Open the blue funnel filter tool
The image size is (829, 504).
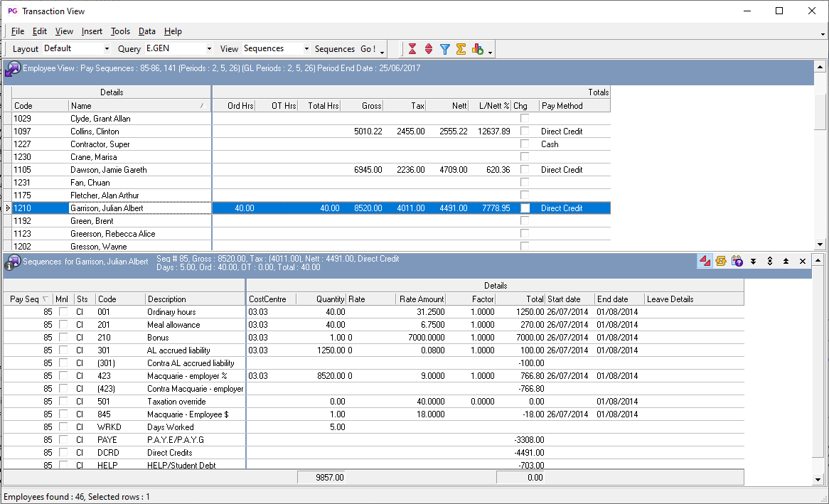(445, 49)
